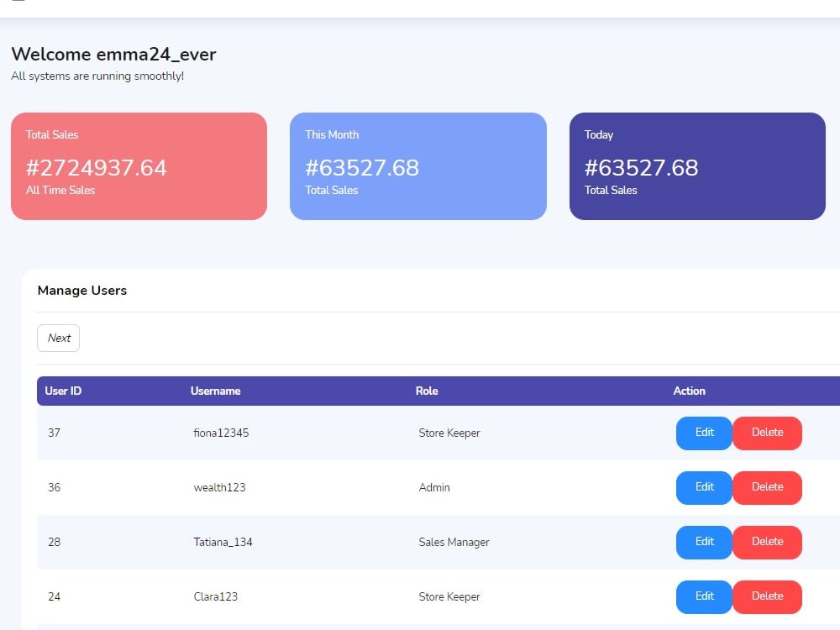
Task: Delete user wealth123
Action: [767, 487]
